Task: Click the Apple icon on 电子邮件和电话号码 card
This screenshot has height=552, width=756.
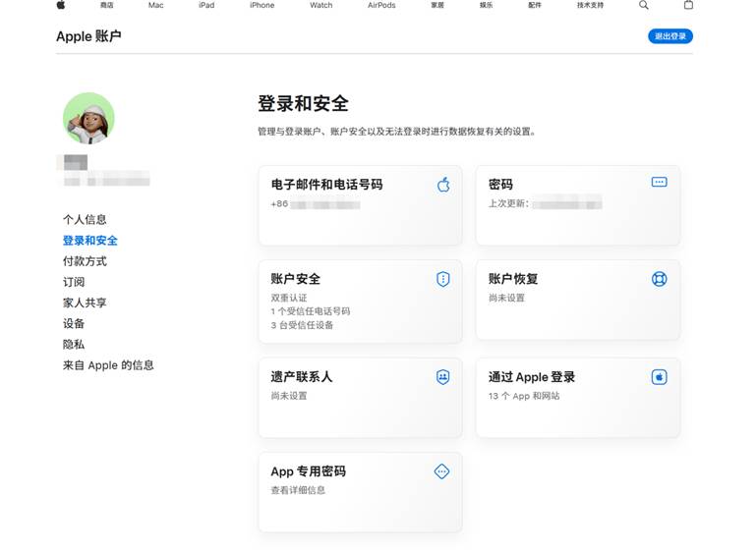Action: click(x=443, y=185)
